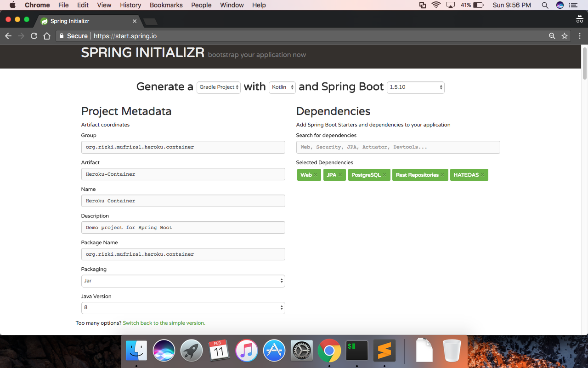Click the address bar URL
The height and width of the screenshot is (368, 588).
point(125,36)
